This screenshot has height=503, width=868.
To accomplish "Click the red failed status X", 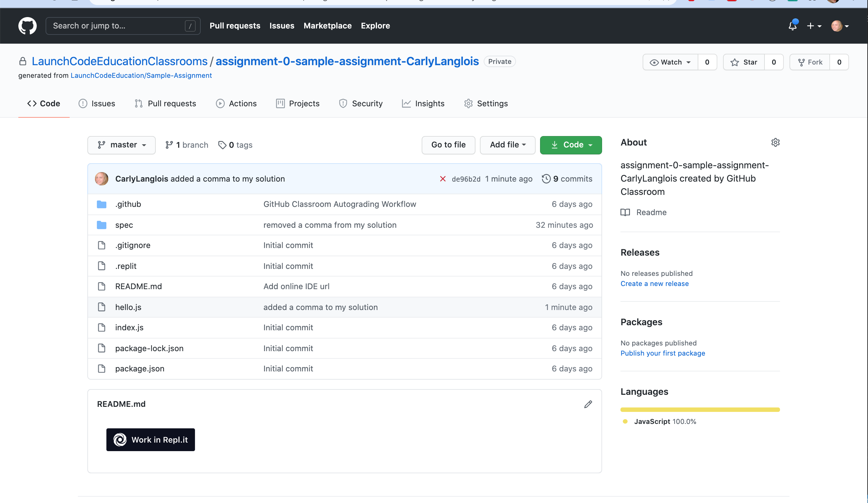I will tap(443, 179).
